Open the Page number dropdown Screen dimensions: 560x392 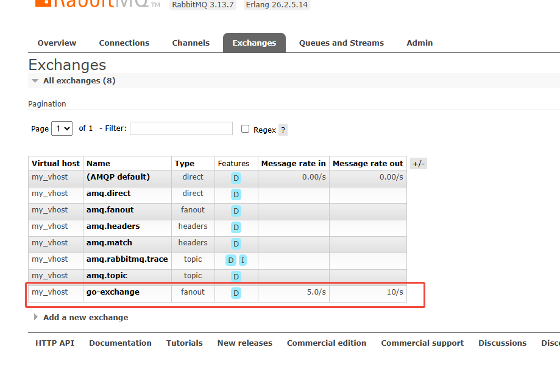62,128
